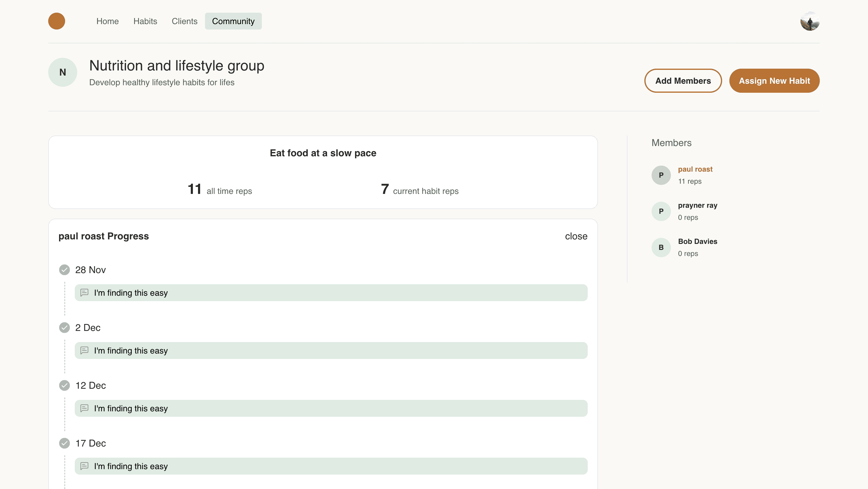Click the comment icon under 28 Nov
This screenshot has height=489, width=868.
[x=84, y=293]
